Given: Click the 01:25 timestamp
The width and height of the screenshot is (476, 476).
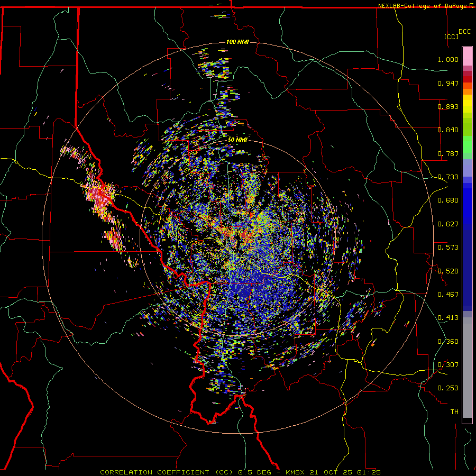Looking at the screenshot, I should coord(368,472).
